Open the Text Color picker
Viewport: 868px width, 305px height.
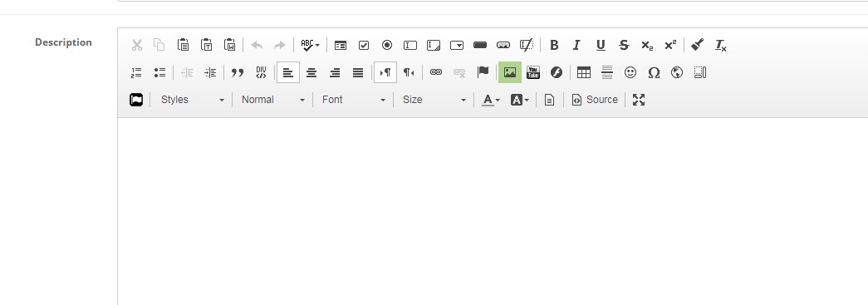point(491,100)
